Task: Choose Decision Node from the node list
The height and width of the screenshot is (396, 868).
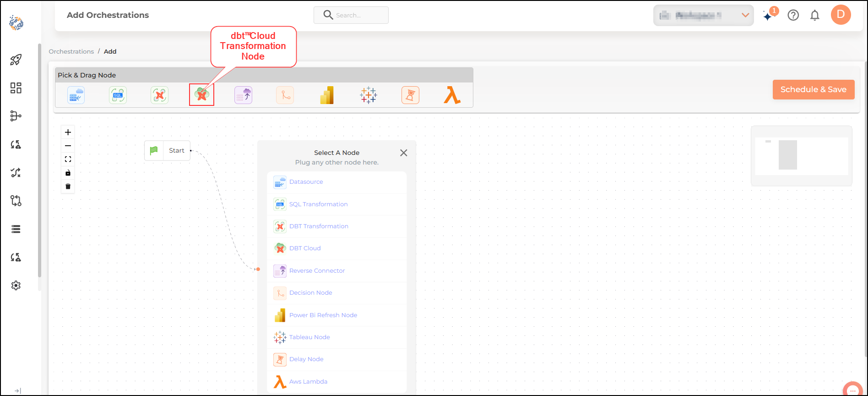Action: [x=336, y=293]
